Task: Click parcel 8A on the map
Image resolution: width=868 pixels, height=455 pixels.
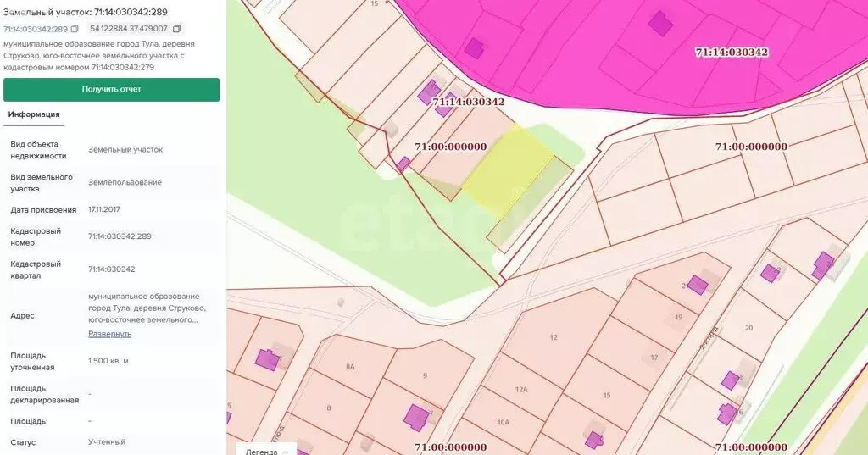Action: 350,366
